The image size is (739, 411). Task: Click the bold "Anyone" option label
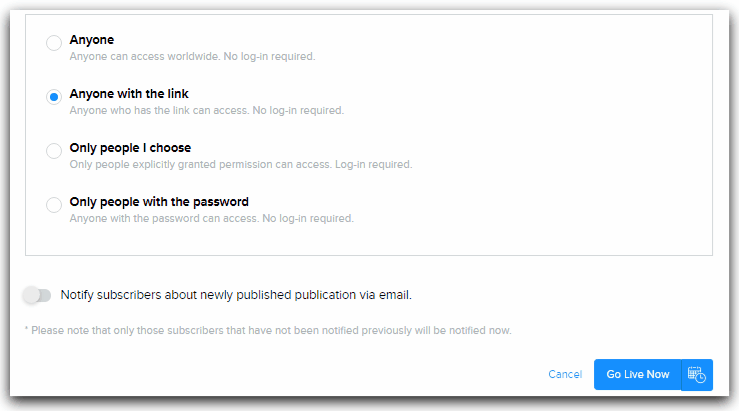coord(92,40)
